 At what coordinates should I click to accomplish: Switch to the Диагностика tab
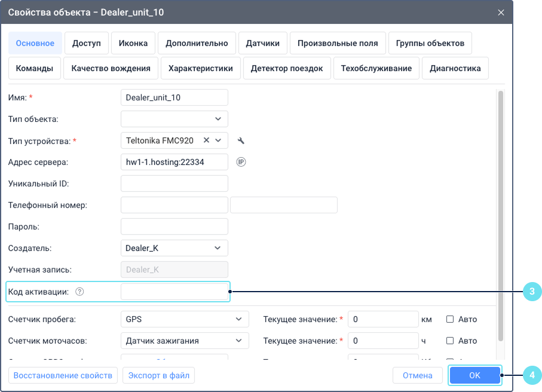[455, 68]
